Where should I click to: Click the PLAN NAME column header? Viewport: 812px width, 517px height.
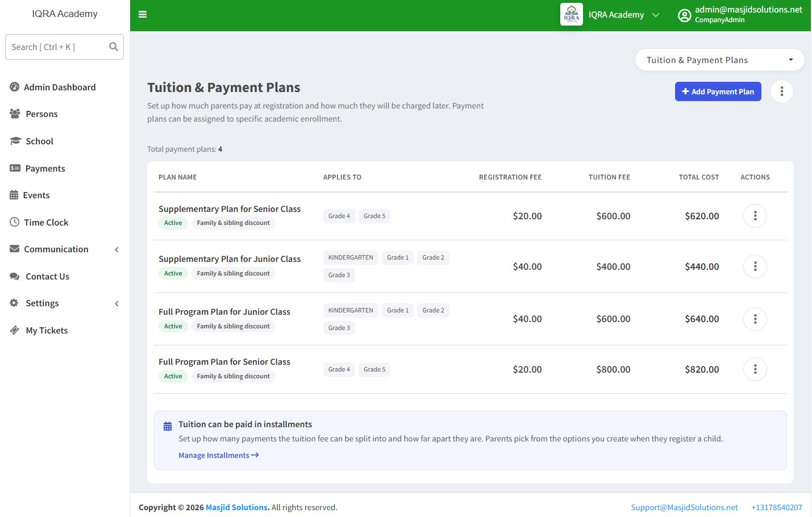click(x=178, y=177)
